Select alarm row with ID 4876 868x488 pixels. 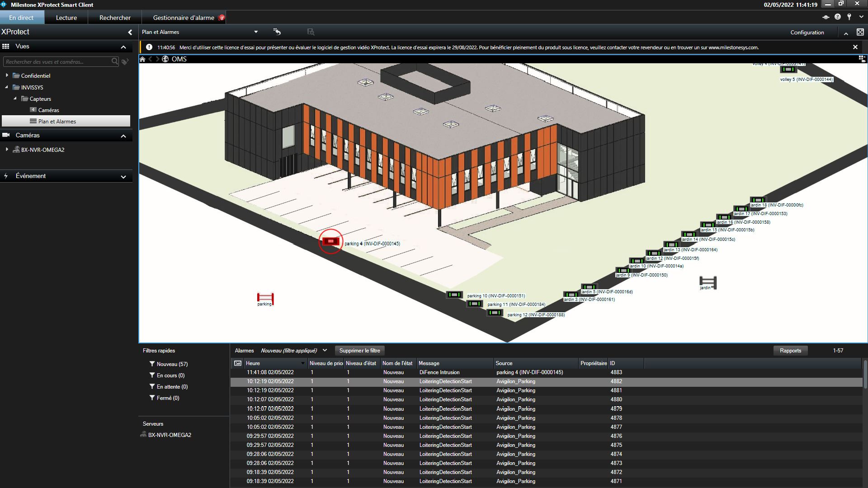pyautogui.click(x=546, y=436)
